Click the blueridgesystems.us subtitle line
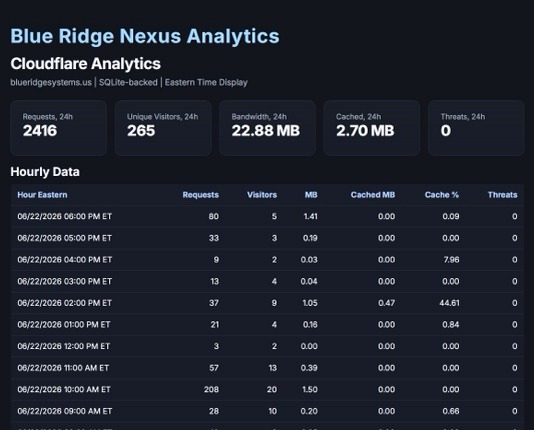This screenshot has height=430, width=534. coord(129,82)
